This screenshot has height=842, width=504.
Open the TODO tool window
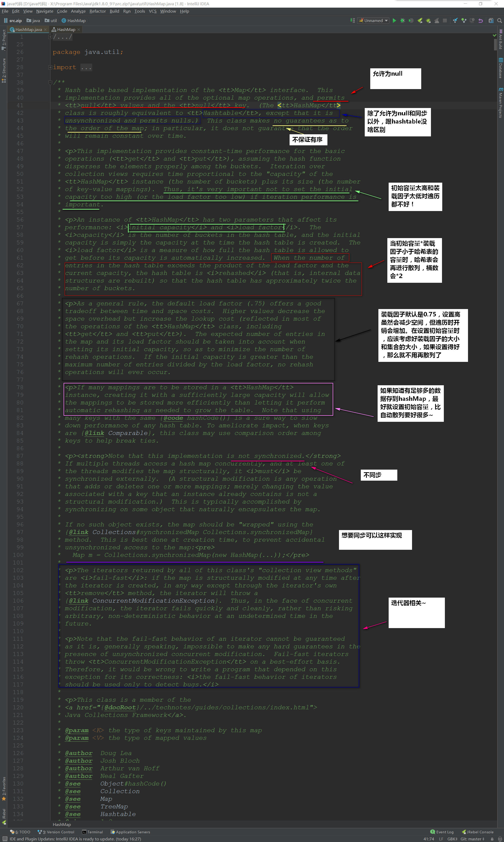20,832
